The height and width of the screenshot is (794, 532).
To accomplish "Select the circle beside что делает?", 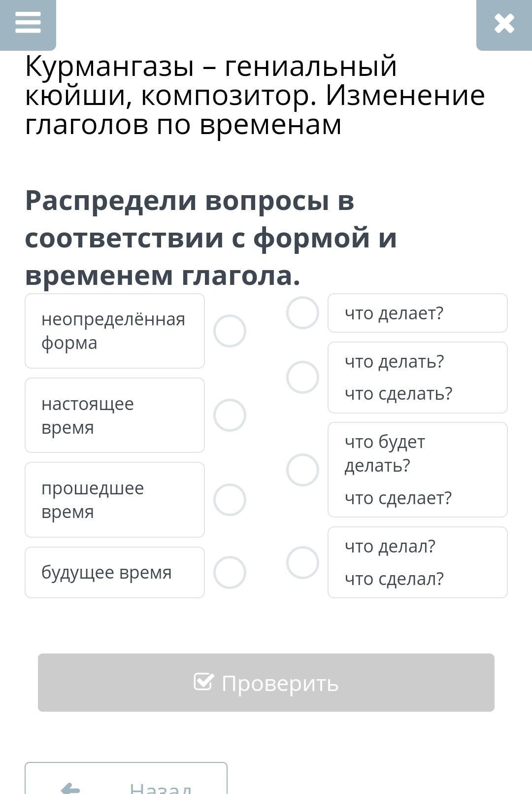I will [x=302, y=313].
